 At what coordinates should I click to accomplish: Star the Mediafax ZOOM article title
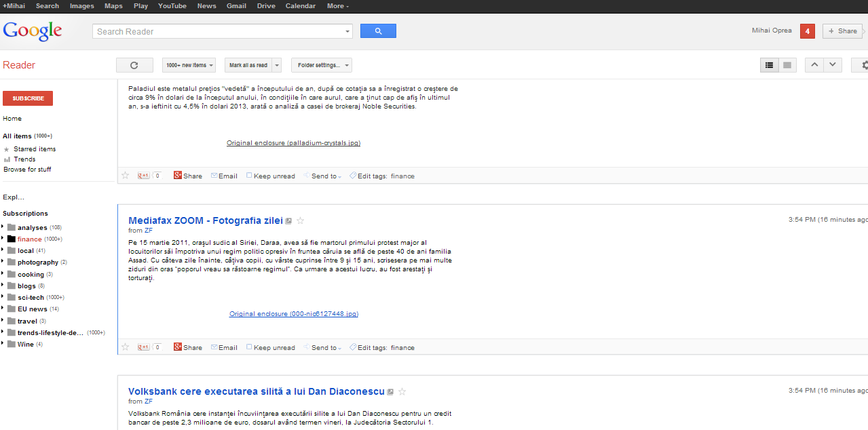tap(301, 221)
